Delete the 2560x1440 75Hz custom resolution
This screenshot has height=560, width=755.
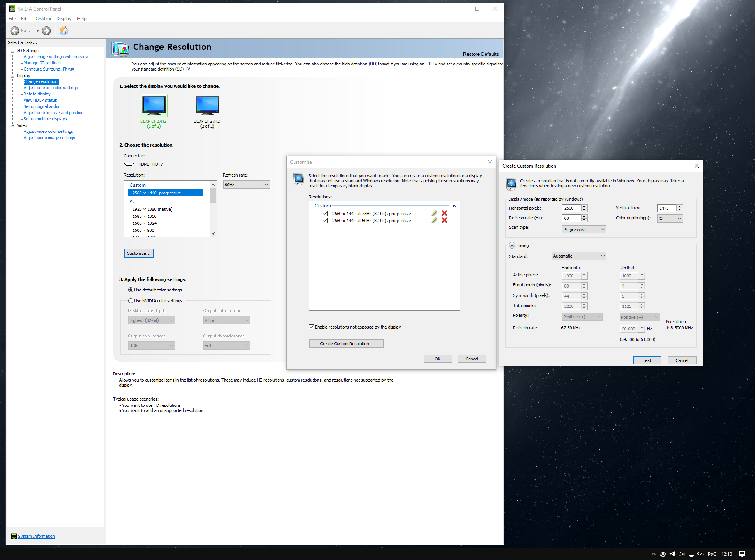(x=444, y=214)
